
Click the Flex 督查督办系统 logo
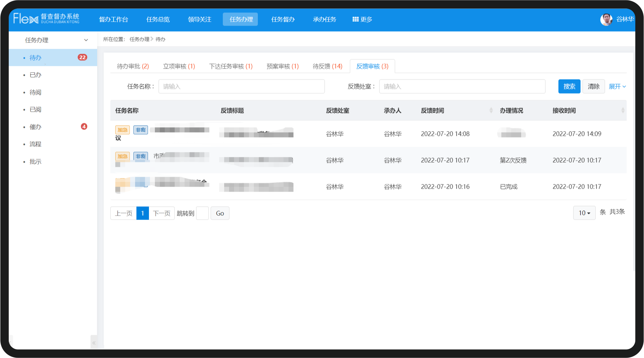click(x=46, y=18)
